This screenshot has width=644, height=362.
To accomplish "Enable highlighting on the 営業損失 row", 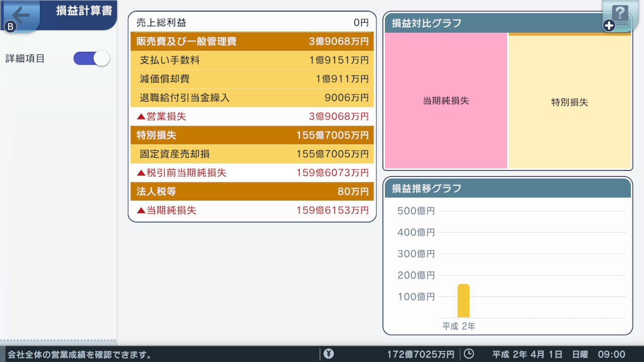I will click(252, 116).
